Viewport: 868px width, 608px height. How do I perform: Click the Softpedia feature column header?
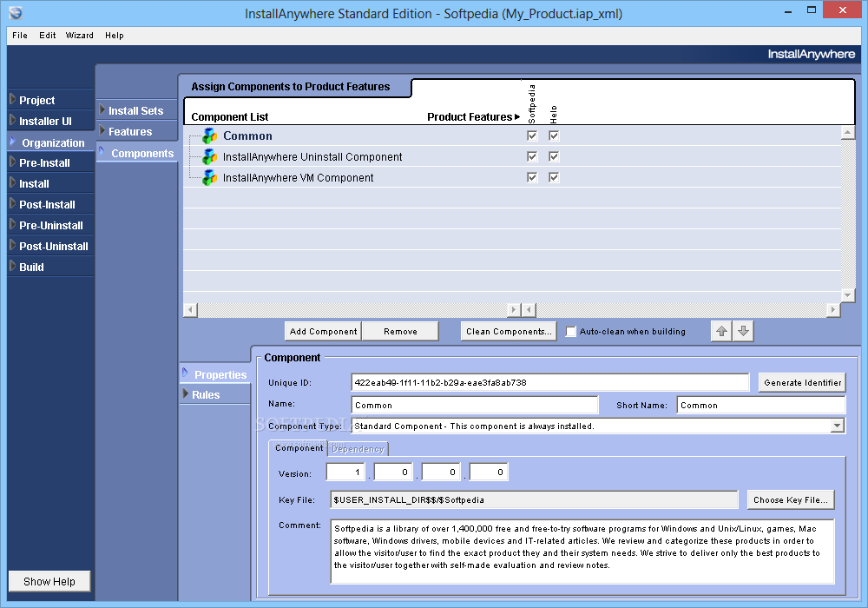pyautogui.click(x=532, y=103)
